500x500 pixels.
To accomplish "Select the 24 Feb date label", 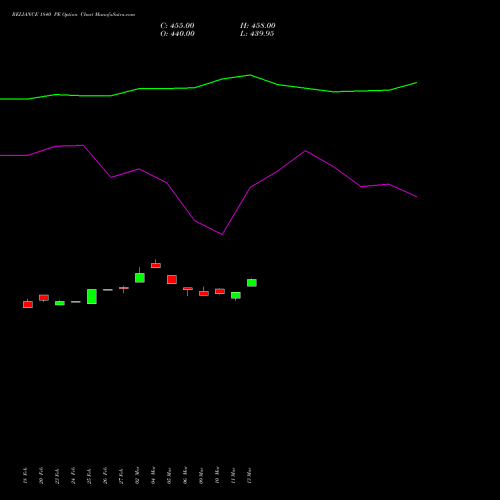I will point(73,475).
